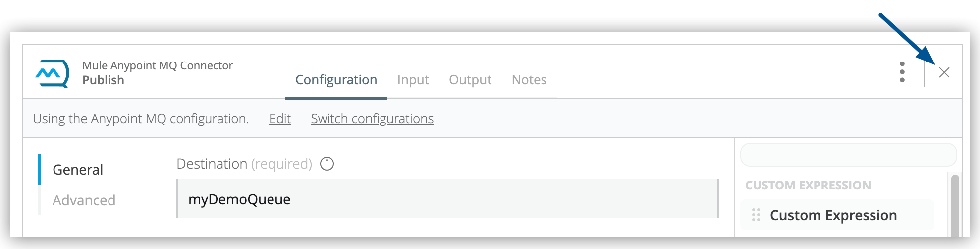Select the Custom Expression item
Screen dimensions: 980x249
(x=833, y=215)
